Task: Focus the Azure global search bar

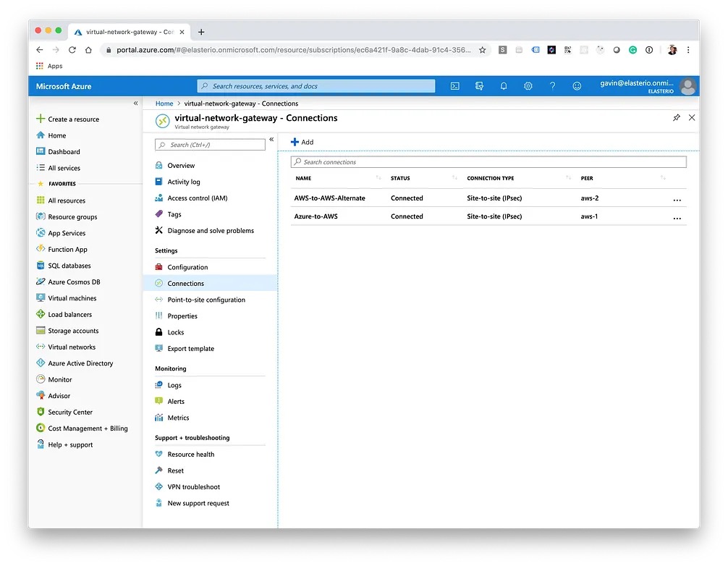Action: (316, 86)
